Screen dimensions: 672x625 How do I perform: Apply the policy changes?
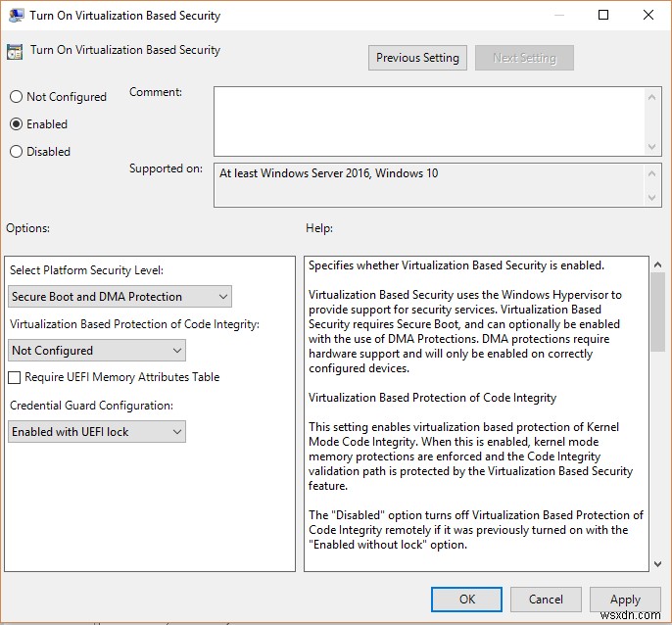pos(625,600)
